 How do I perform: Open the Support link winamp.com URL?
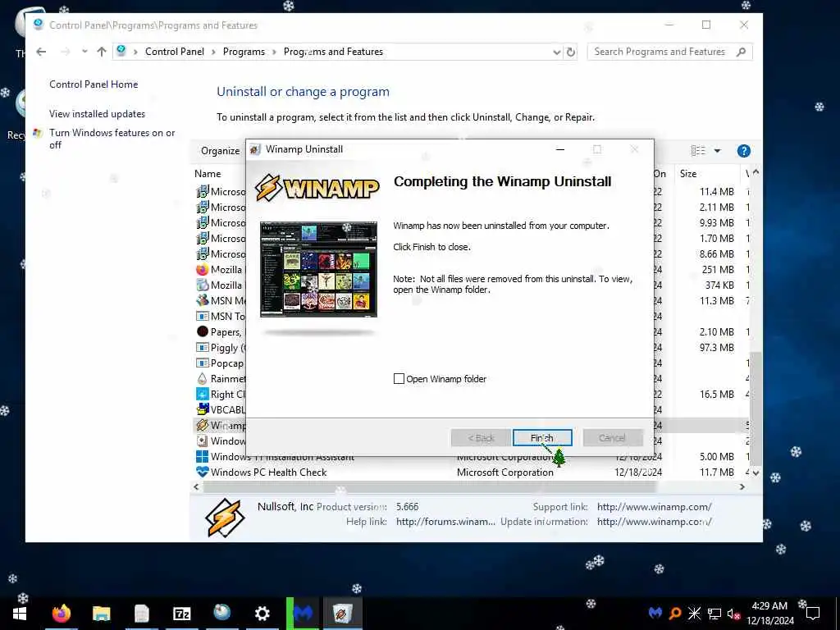click(654, 507)
